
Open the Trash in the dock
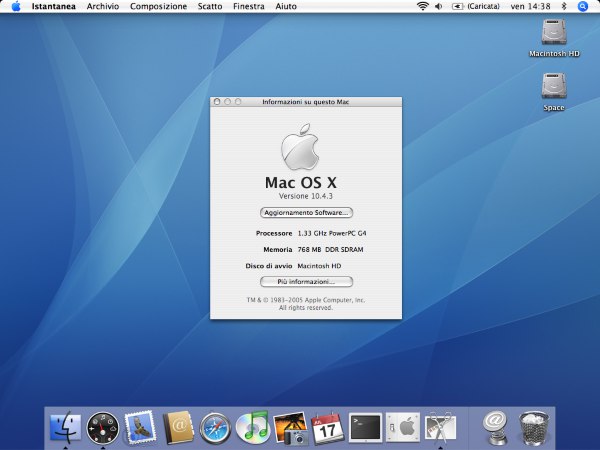click(533, 428)
